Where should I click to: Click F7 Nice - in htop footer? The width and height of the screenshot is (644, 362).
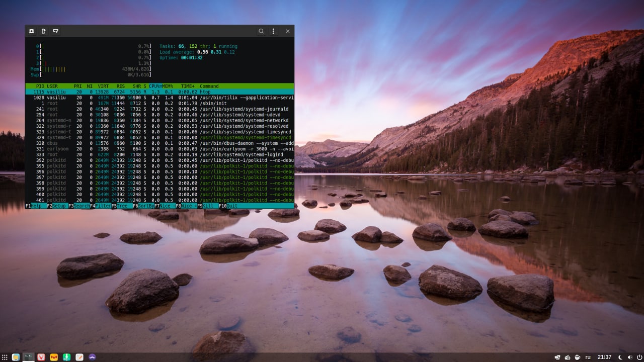coord(165,206)
